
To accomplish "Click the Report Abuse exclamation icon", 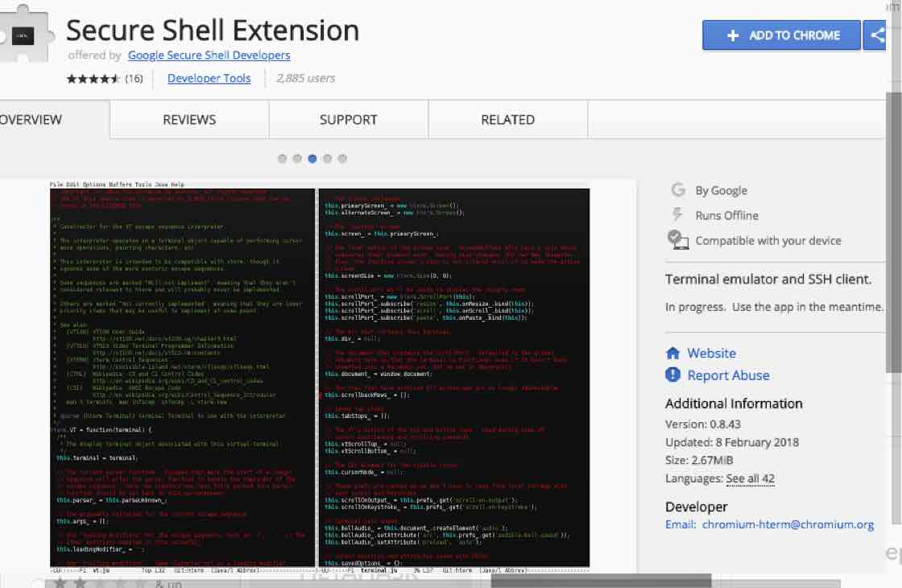I will [x=673, y=375].
